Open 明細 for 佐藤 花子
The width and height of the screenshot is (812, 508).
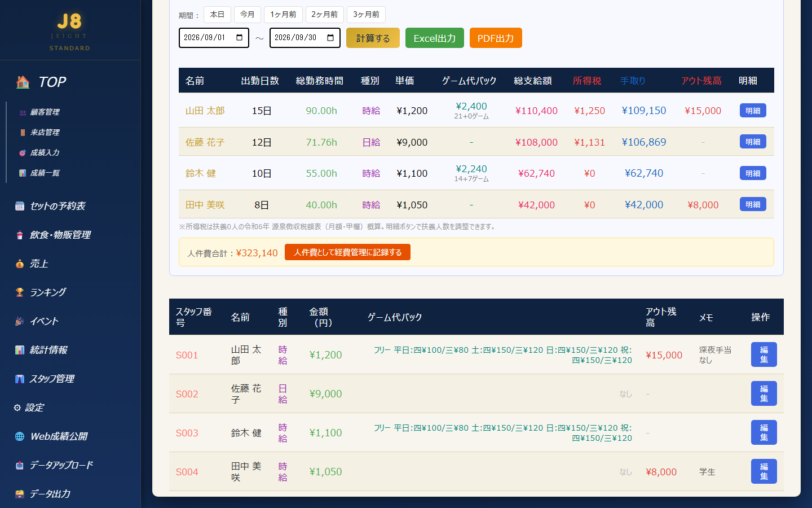tap(753, 142)
